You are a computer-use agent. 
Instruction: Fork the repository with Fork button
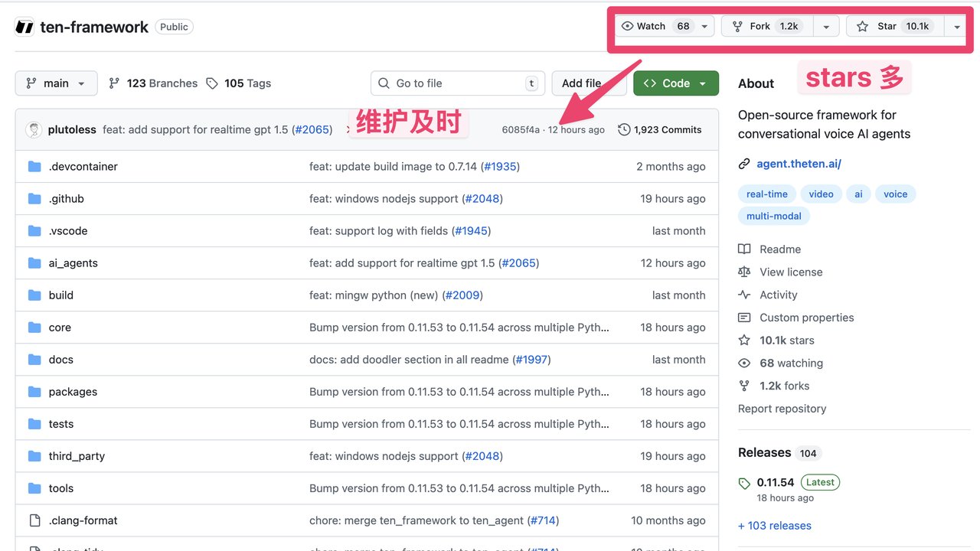[767, 26]
